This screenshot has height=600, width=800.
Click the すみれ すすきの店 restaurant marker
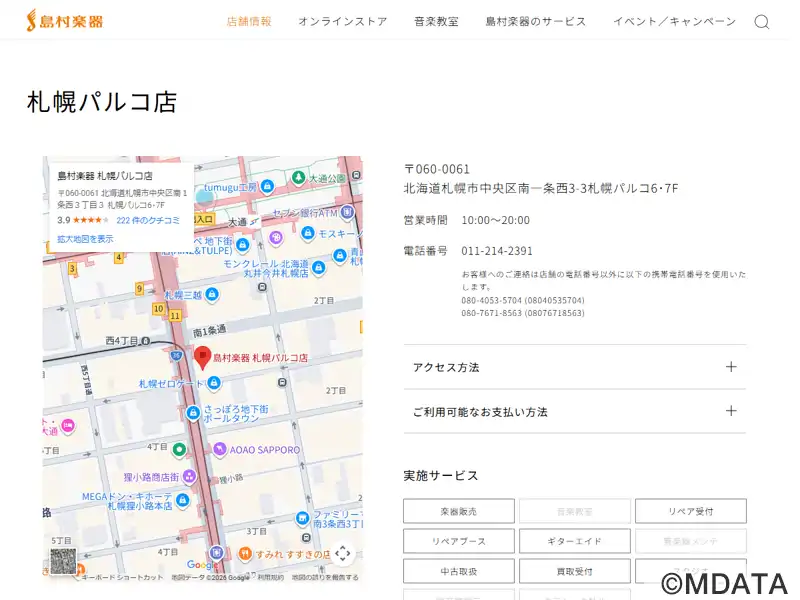(x=245, y=554)
